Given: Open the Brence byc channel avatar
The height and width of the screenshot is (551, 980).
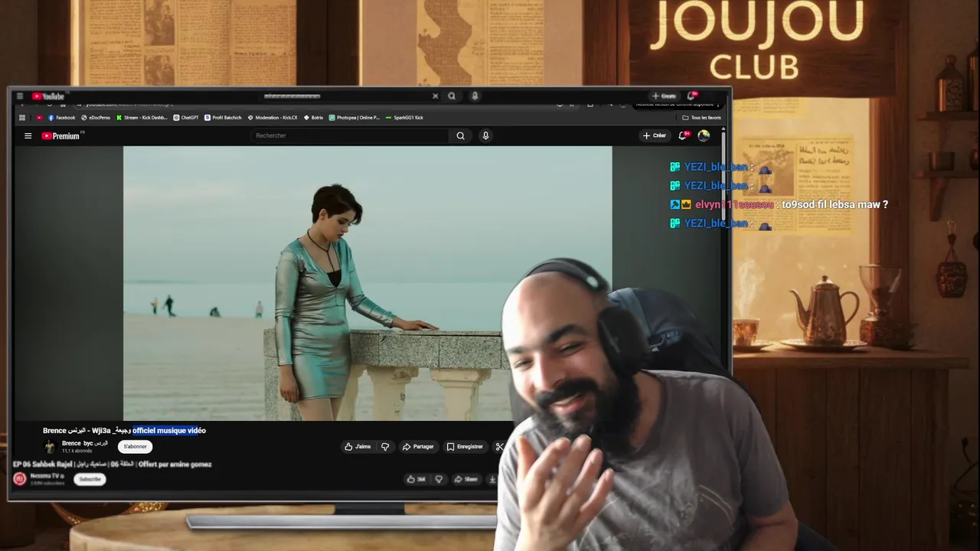Looking at the screenshot, I should 50,446.
